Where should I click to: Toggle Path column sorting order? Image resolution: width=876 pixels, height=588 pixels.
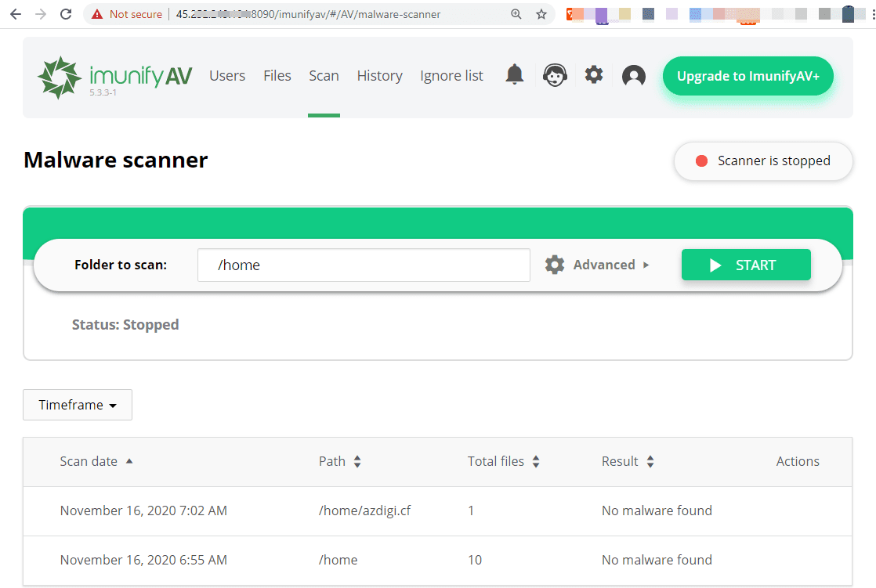358,461
